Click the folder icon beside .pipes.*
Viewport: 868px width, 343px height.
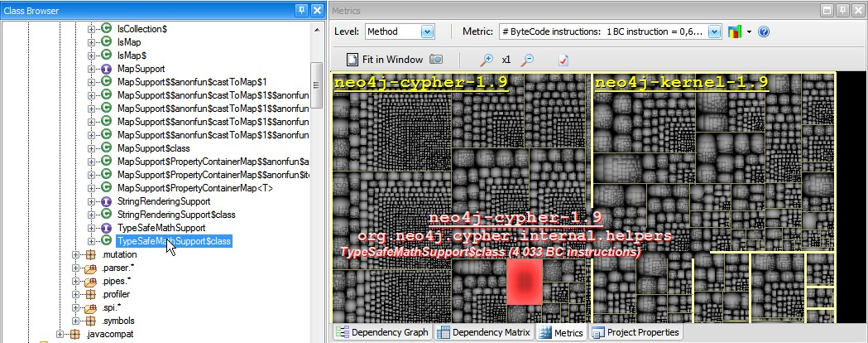(91, 281)
